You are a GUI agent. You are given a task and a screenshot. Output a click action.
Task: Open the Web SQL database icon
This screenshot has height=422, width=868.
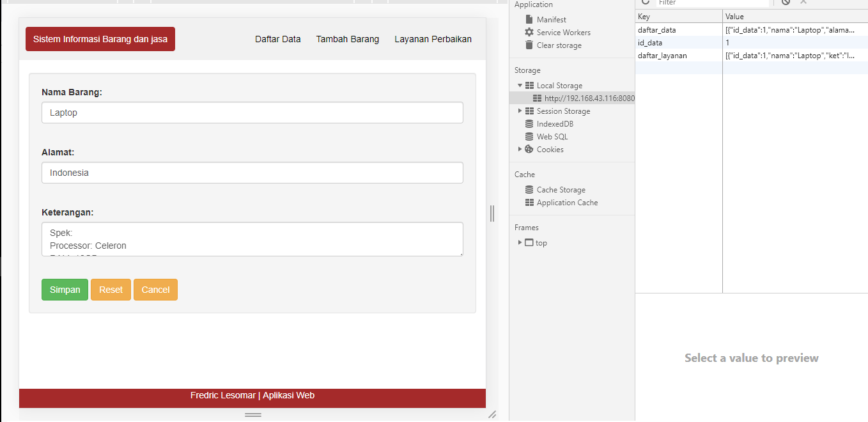(529, 136)
